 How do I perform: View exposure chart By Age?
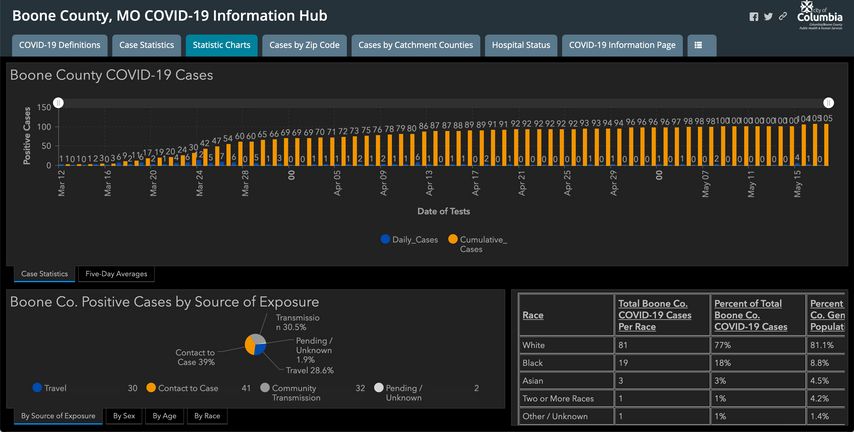tap(163, 415)
